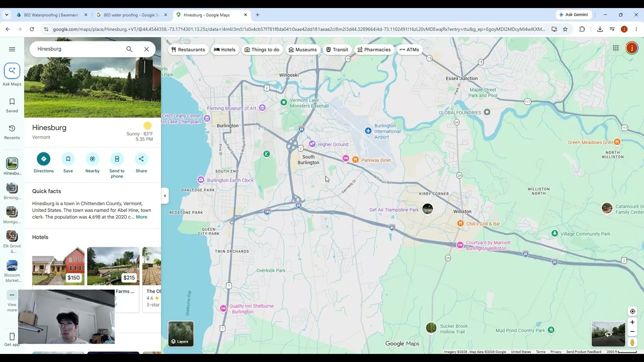
Task: Switch to the 802 Waterproofing tab
Action: (x=51, y=15)
